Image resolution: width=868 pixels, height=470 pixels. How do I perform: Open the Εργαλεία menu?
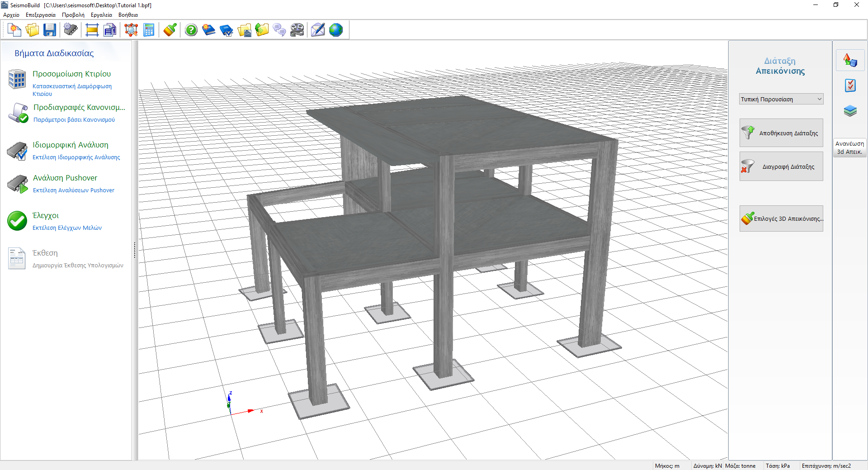coord(101,15)
